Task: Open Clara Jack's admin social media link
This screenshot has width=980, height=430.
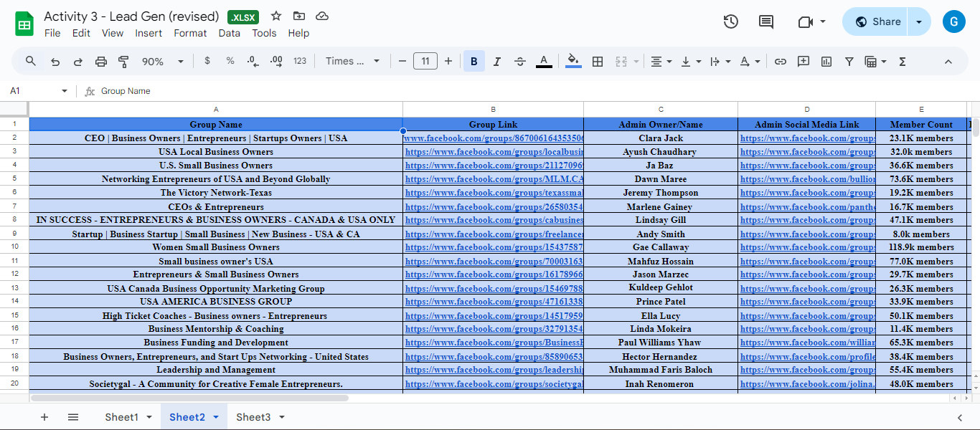Action: (808, 138)
